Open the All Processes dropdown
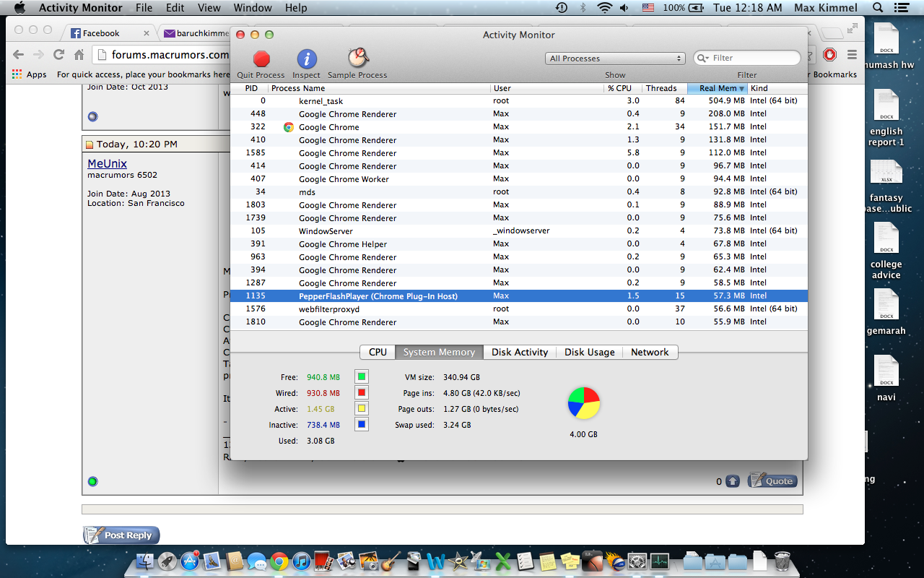924x578 pixels. (x=615, y=59)
